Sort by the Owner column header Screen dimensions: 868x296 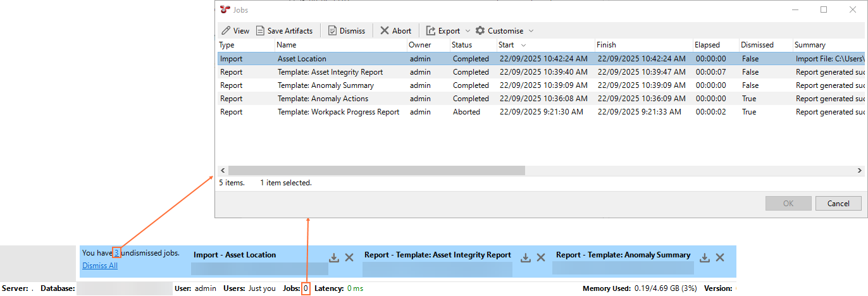(x=428, y=45)
